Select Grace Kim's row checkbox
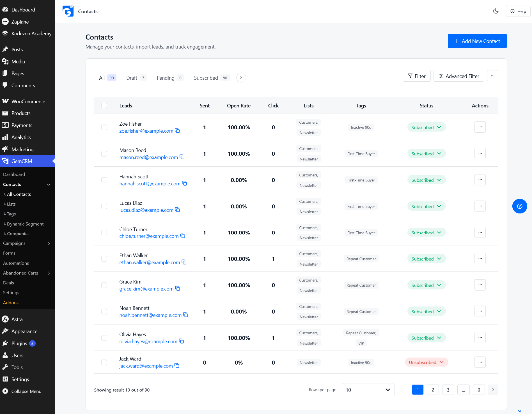 point(104,285)
